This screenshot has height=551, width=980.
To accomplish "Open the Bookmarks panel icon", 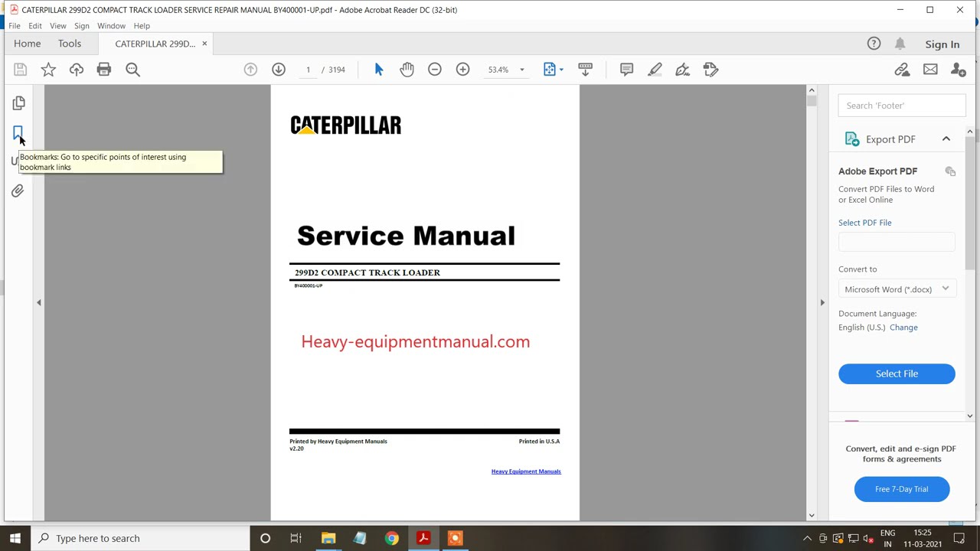I will pos(18,134).
